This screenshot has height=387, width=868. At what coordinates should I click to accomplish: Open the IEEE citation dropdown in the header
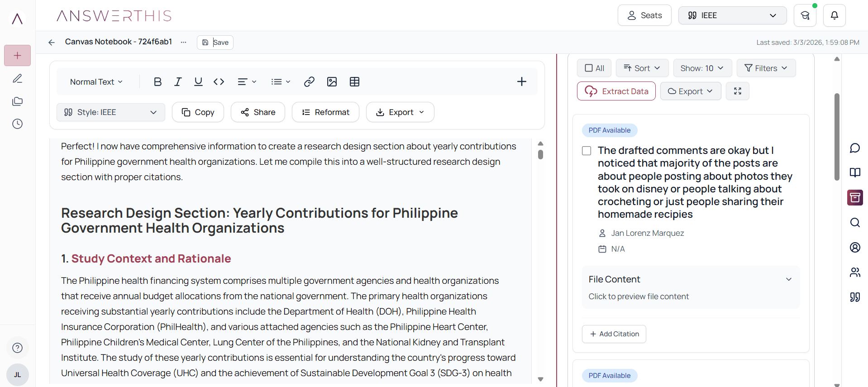coord(732,15)
